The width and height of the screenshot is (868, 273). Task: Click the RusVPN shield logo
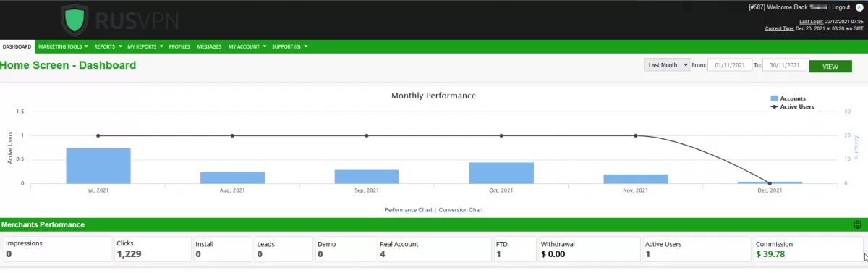click(79, 20)
